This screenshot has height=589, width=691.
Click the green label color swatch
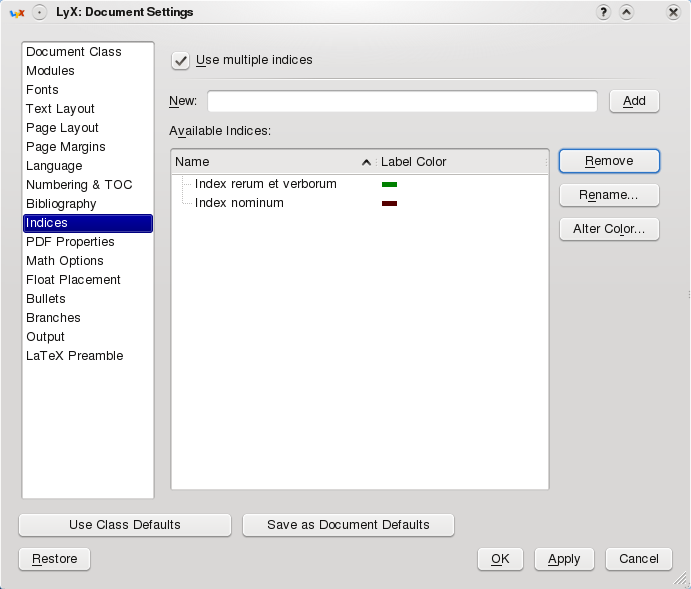[x=390, y=185]
